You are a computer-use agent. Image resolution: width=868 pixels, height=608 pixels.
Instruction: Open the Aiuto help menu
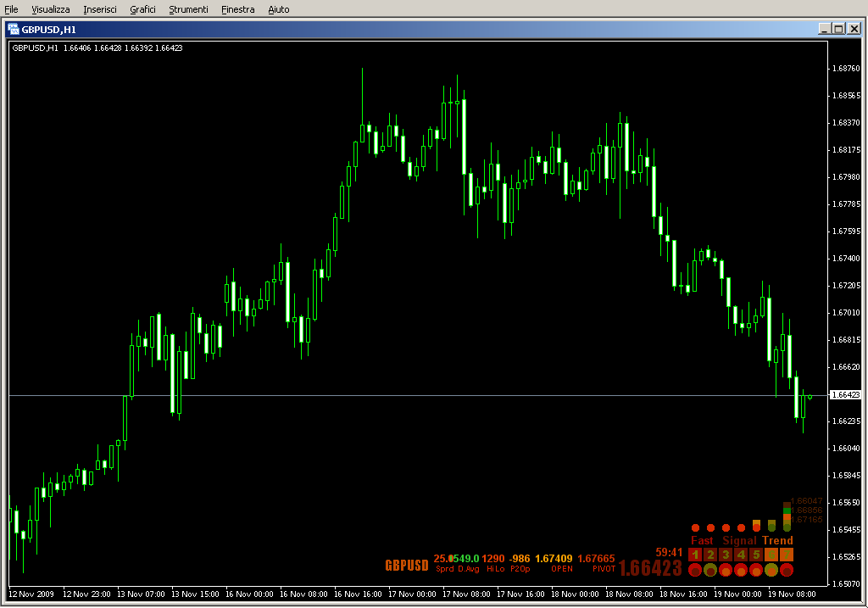click(278, 9)
